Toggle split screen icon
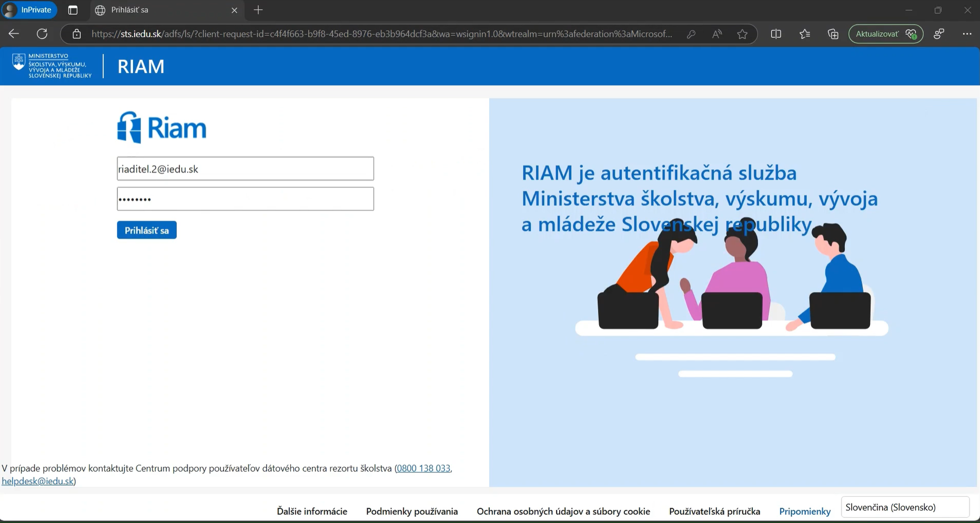The image size is (980, 523). coord(776,34)
